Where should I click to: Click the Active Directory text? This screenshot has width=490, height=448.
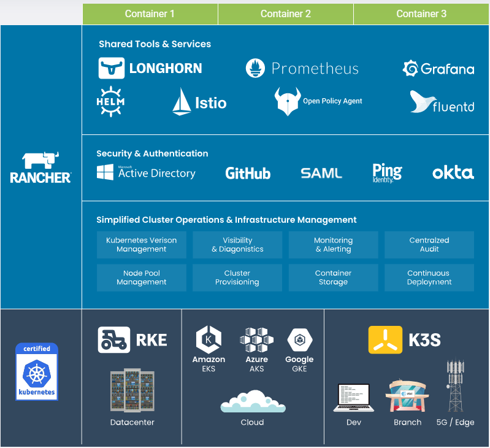[x=157, y=173]
